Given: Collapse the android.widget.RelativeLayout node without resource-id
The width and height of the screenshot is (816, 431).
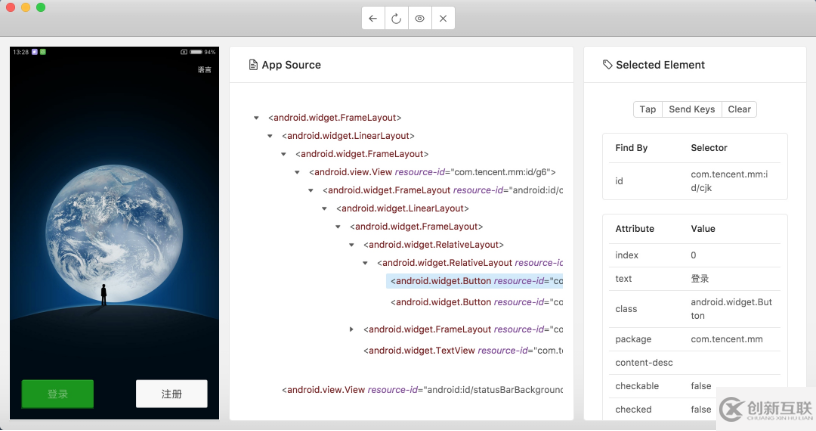Looking at the screenshot, I should click(351, 245).
